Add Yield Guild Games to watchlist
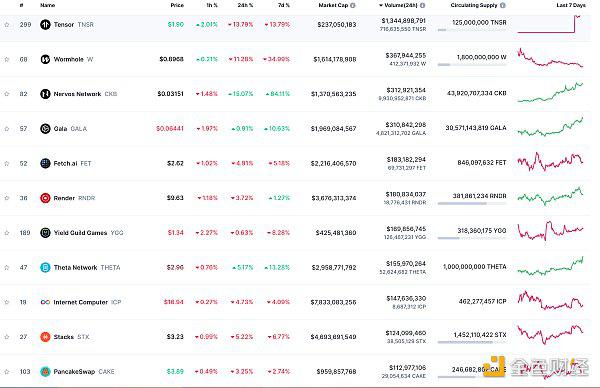The width and height of the screenshot is (600, 388). pyautogui.click(x=7, y=233)
